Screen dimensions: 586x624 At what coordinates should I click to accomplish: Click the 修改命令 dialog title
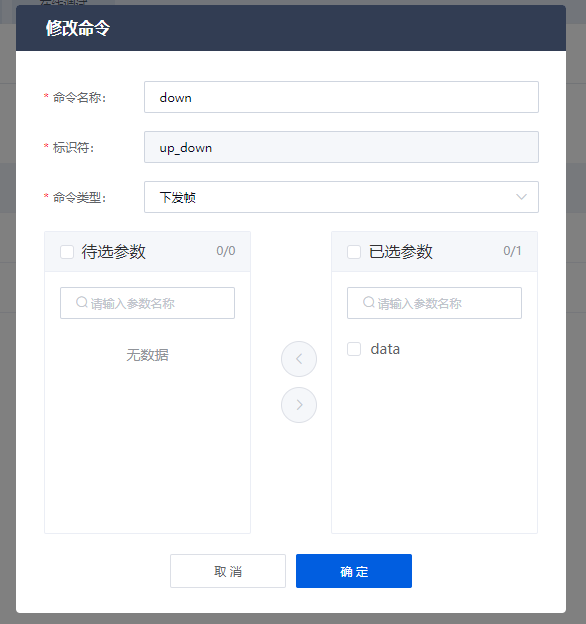(78, 28)
